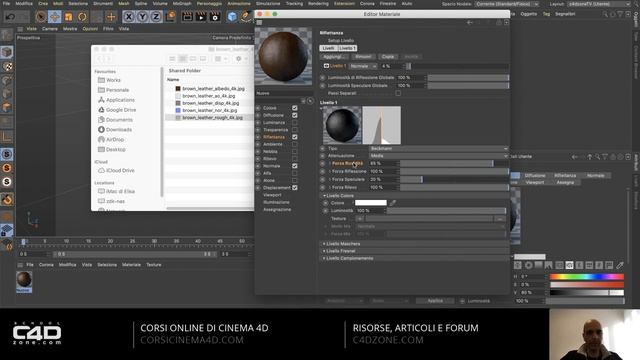Click the Make Editable icon in left palette

(x=7, y=36)
